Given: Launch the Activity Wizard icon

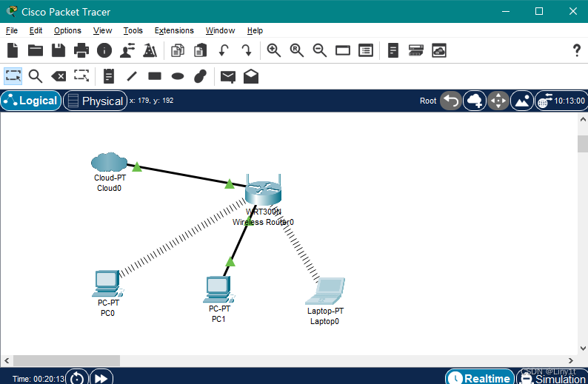Looking at the screenshot, I should [150, 50].
